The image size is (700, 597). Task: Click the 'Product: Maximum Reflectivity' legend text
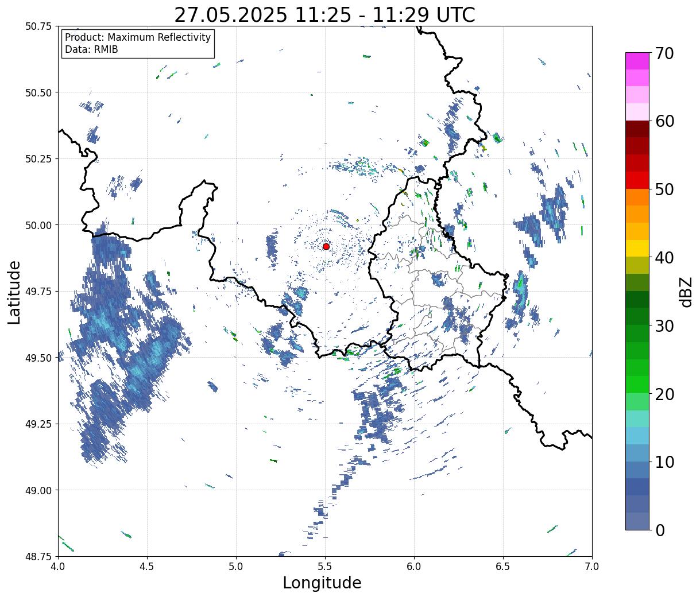tap(138, 37)
